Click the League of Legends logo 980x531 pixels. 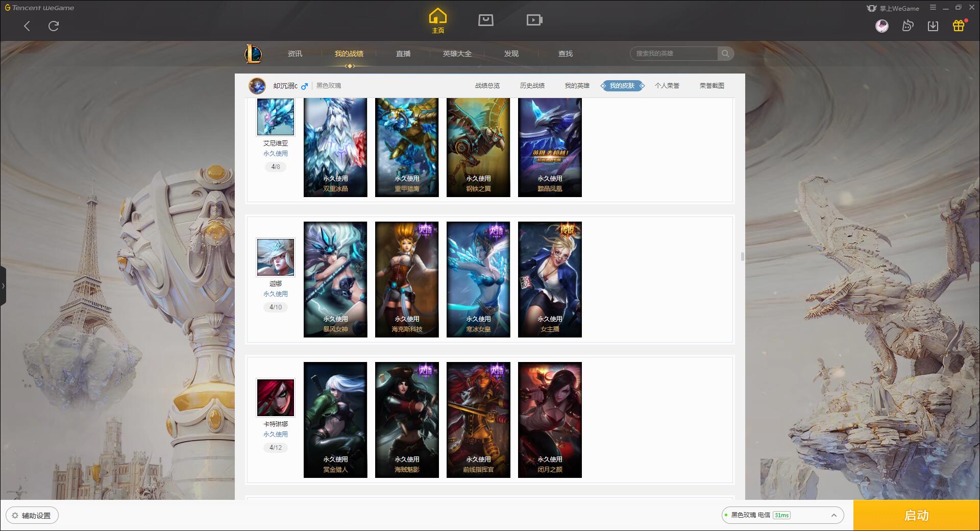point(253,54)
